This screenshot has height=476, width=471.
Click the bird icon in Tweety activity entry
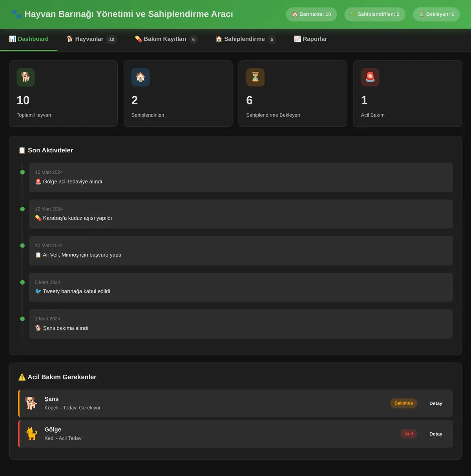pos(38,291)
